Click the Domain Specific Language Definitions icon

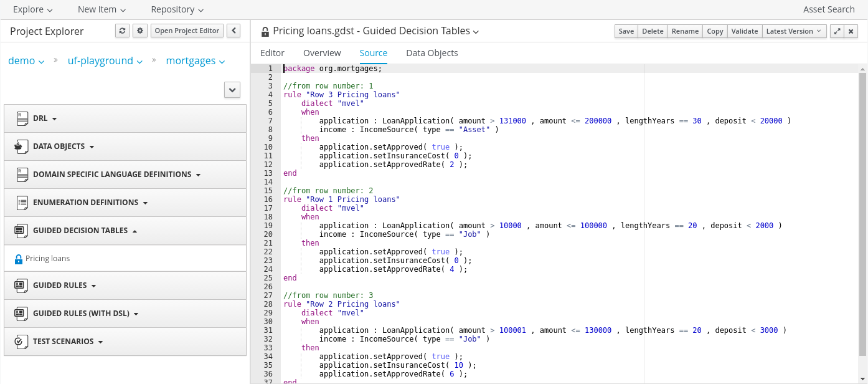point(22,175)
